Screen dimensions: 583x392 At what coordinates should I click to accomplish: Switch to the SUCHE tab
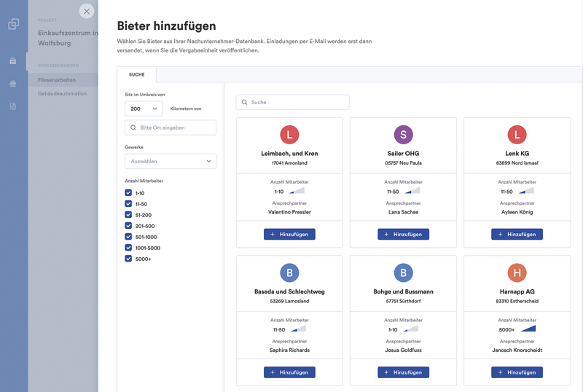(x=136, y=74)
